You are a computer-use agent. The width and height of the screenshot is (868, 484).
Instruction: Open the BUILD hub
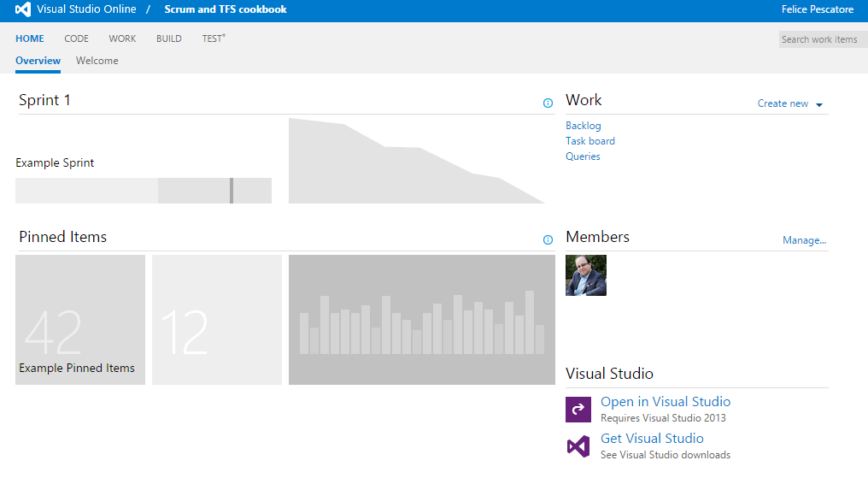click(x=169, y=38)
